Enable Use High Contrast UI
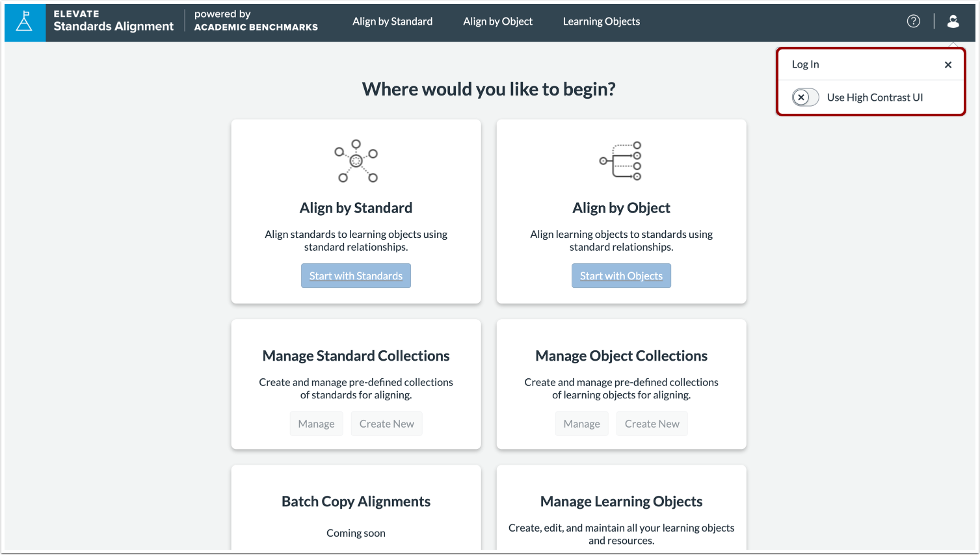 pos(805,97)
